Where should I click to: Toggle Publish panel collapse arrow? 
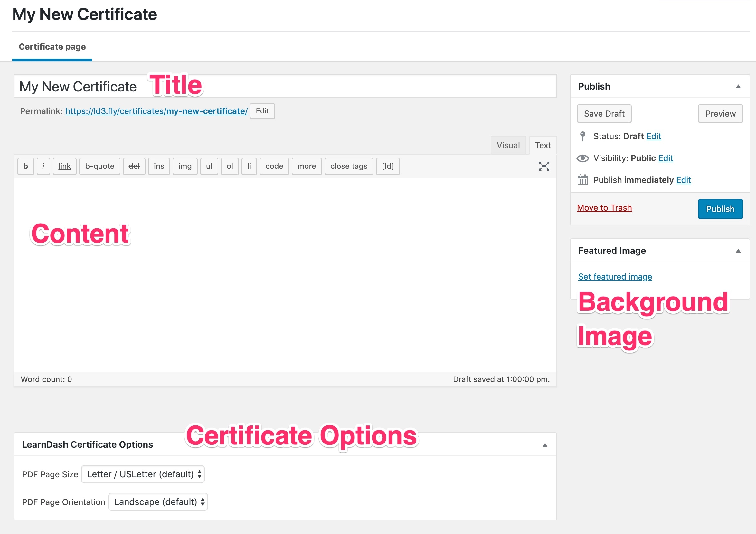(x=738, y=87)
